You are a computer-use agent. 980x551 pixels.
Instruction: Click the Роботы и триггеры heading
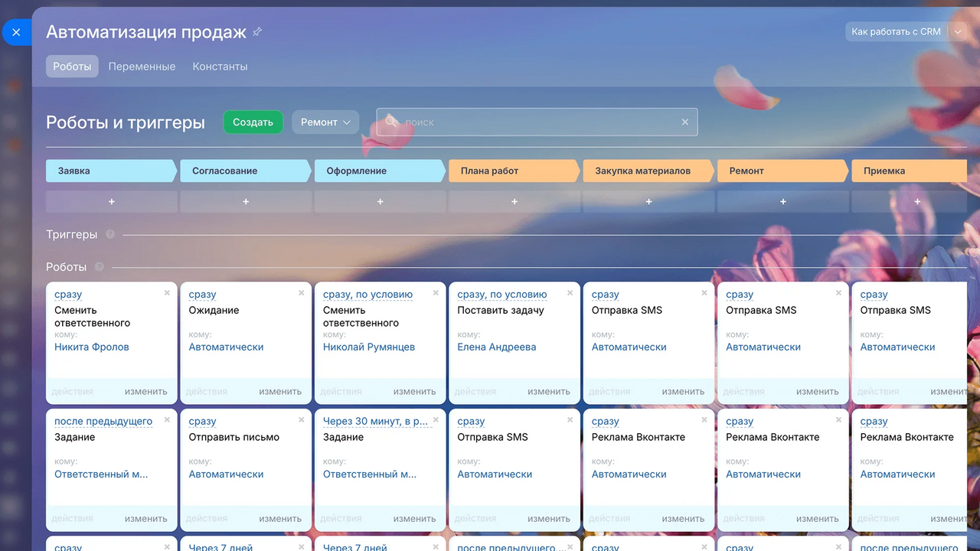click(x=126, y=122)
